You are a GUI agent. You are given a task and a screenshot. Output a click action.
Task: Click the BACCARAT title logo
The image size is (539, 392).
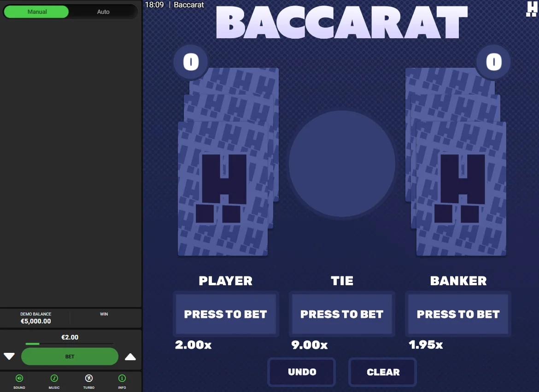[x=342, y=23]
